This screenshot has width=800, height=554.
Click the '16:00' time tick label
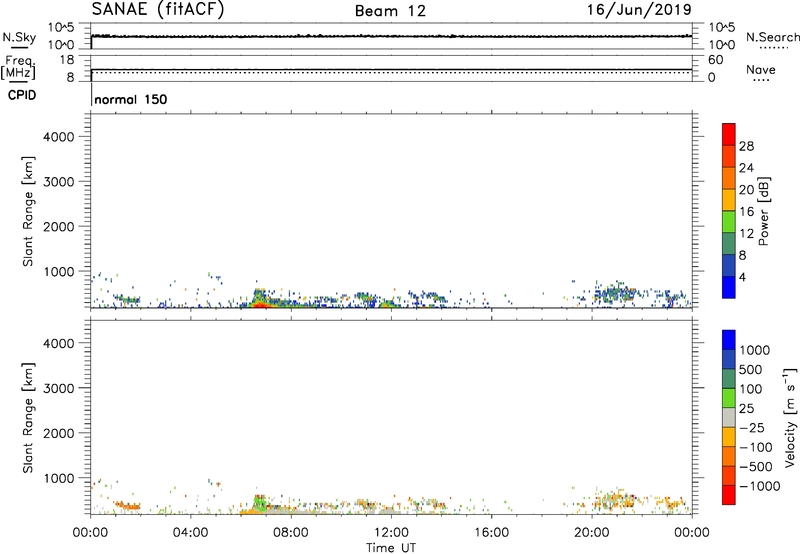point(491,533)
